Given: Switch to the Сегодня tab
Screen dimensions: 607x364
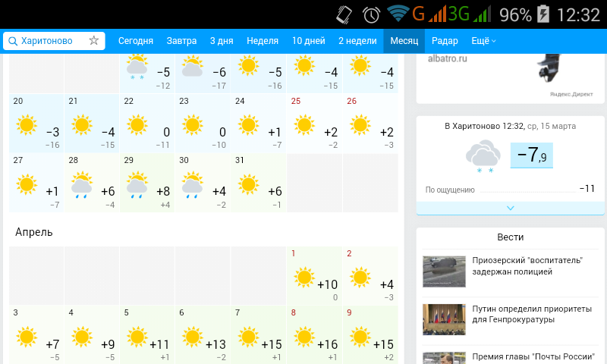Looking at the screenshot, I should click(x=136, y=41).
